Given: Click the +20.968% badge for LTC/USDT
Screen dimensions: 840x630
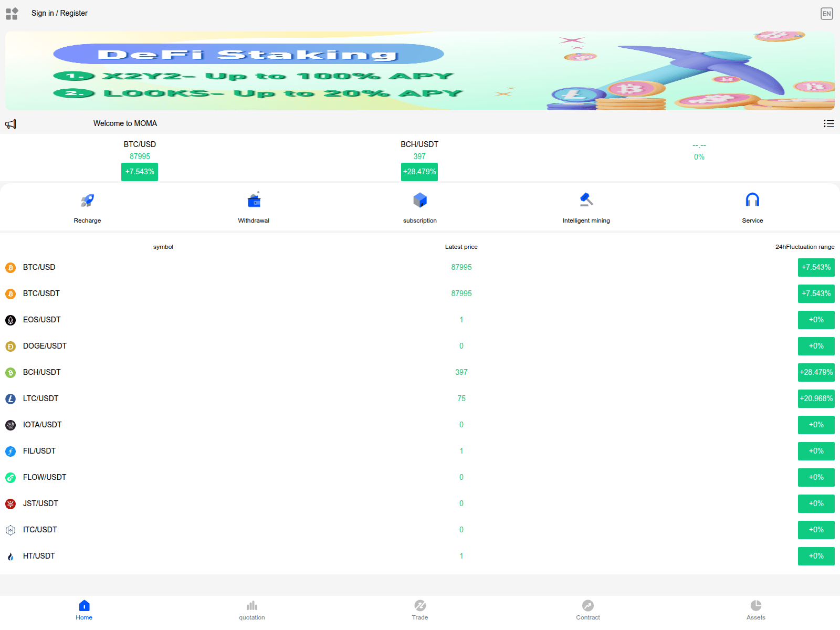Looking at the screenshot, I should [816, 398].
